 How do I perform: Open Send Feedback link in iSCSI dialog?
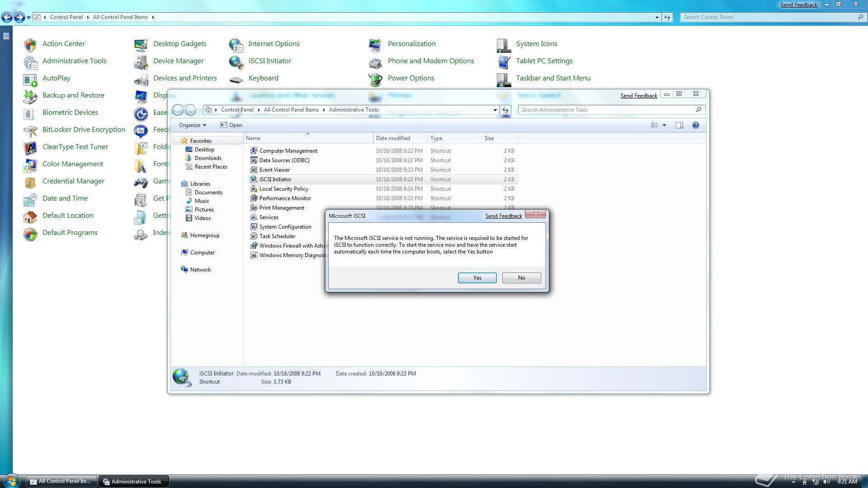click(504, 216)
